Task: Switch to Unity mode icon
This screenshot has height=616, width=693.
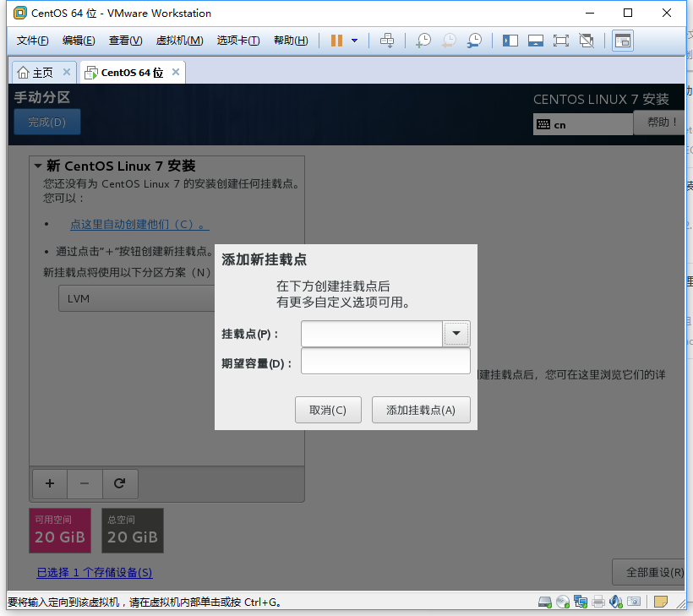Action: click(x=587, y=41)
